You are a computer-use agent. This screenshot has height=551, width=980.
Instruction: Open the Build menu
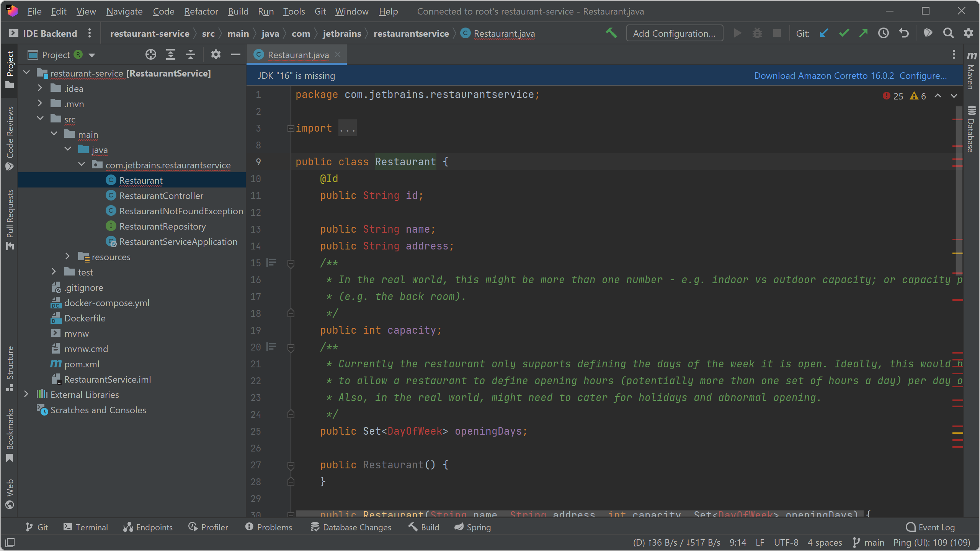coord(238,11)
